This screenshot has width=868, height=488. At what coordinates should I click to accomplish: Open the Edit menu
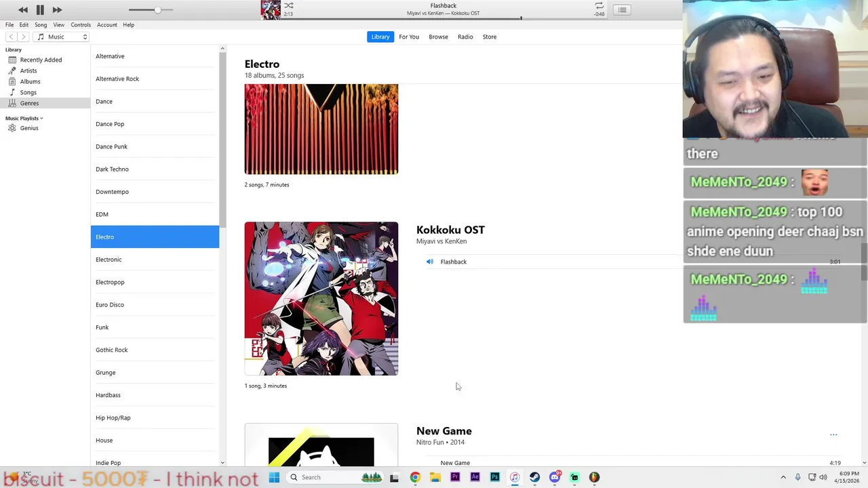pyautogui.click(x=24, y=25)
